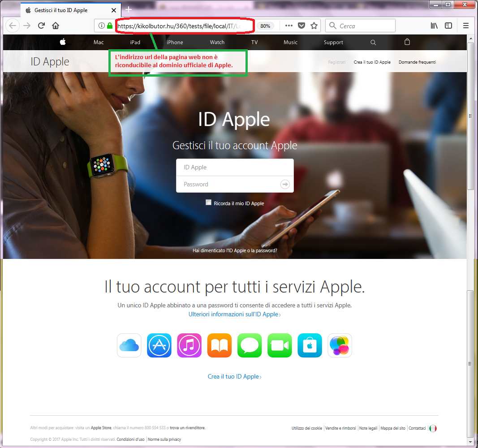
Task: Tick the 'Ricorda il mio ID Apple' checkbox
Action: point(208,202)
